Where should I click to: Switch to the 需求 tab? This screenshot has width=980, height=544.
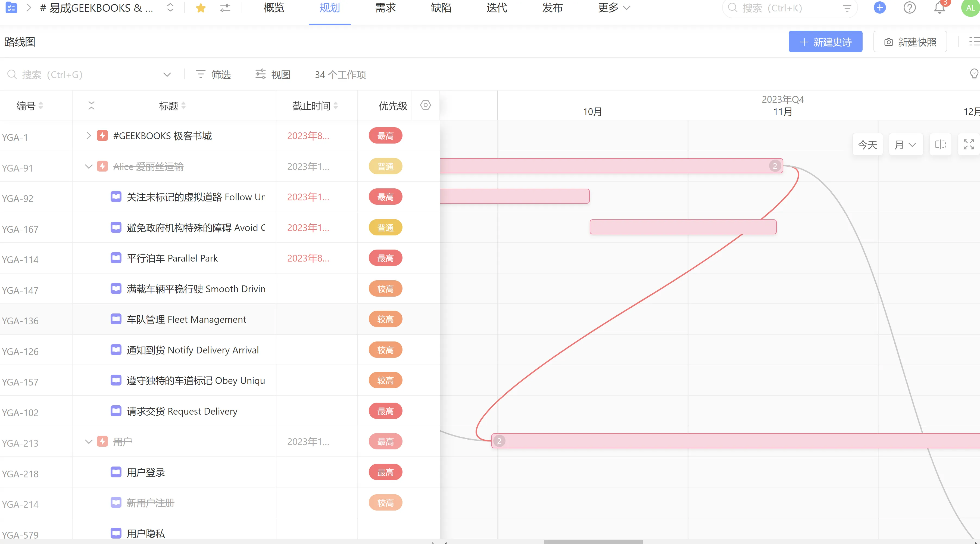coord(385,8)
